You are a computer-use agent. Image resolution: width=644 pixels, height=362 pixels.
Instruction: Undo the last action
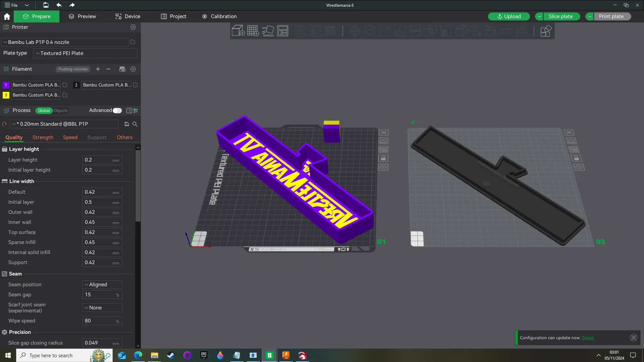(59, 5)
